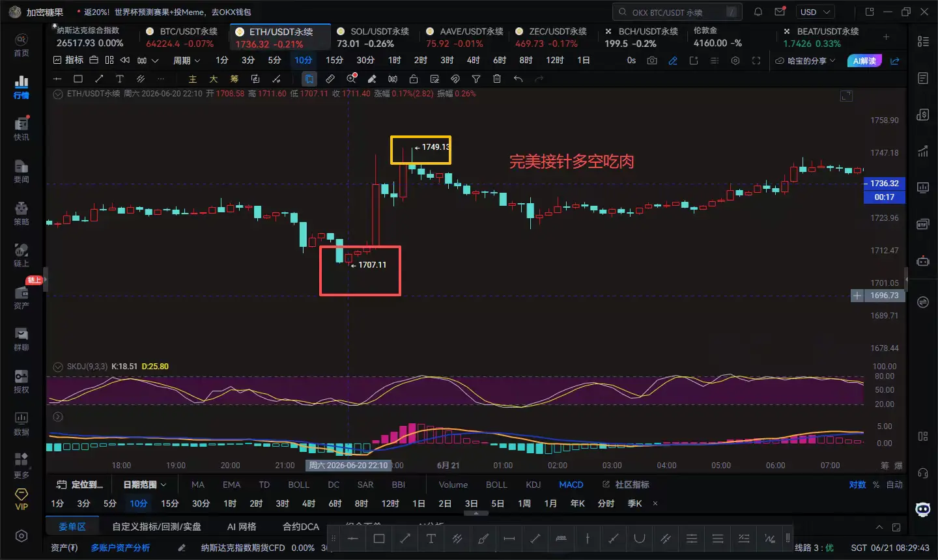Toggle the 自动 auto scale
This screenshot has height=560, width=938.
click(894, 484)
